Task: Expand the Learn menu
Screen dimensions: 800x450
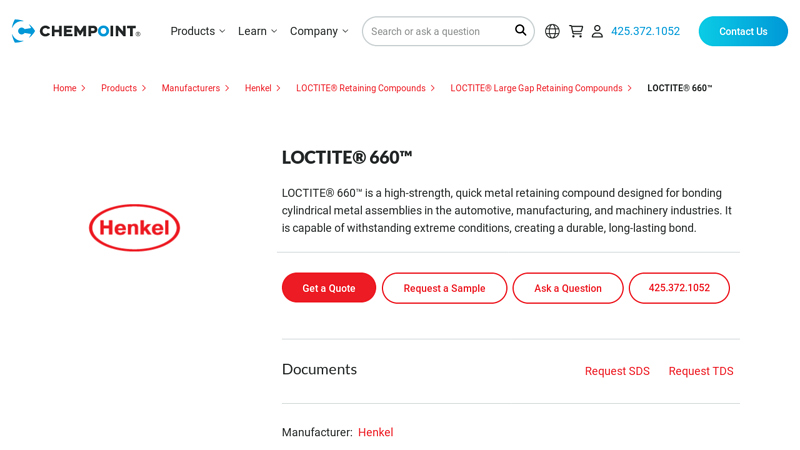Action: click(257, 31)
